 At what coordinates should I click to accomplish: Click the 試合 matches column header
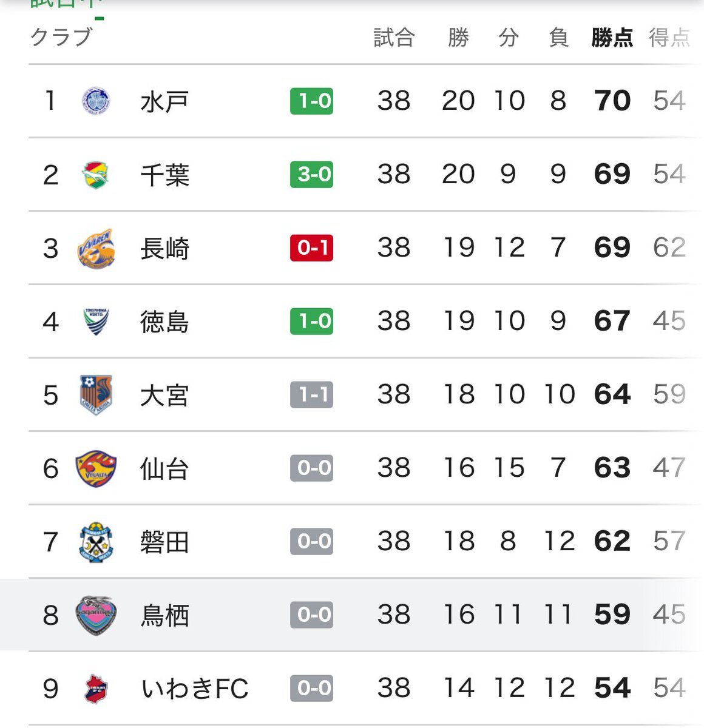394,38
